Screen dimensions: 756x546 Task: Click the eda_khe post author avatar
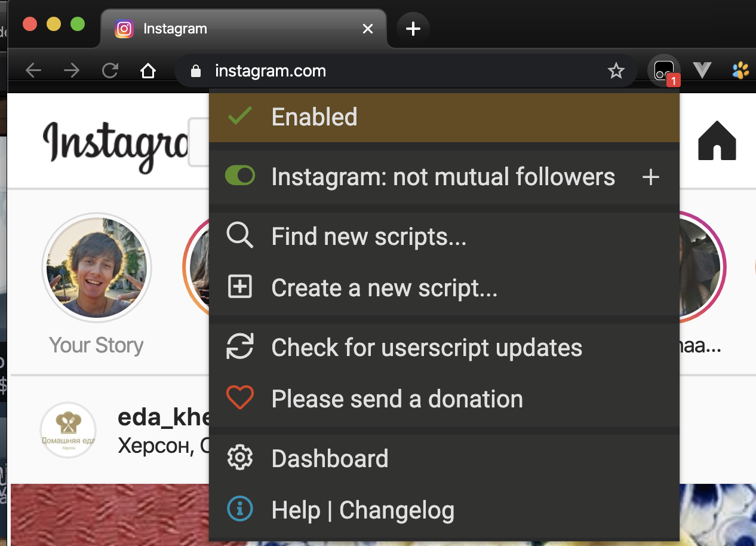[68, 430]
